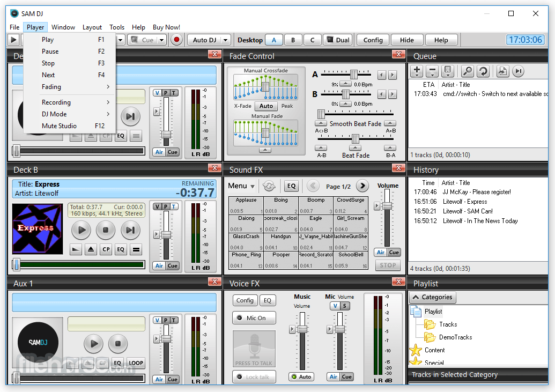The width and height of the screenshot is (555, 392).
Task: Go to next Sound FX page
Action: 362,186
